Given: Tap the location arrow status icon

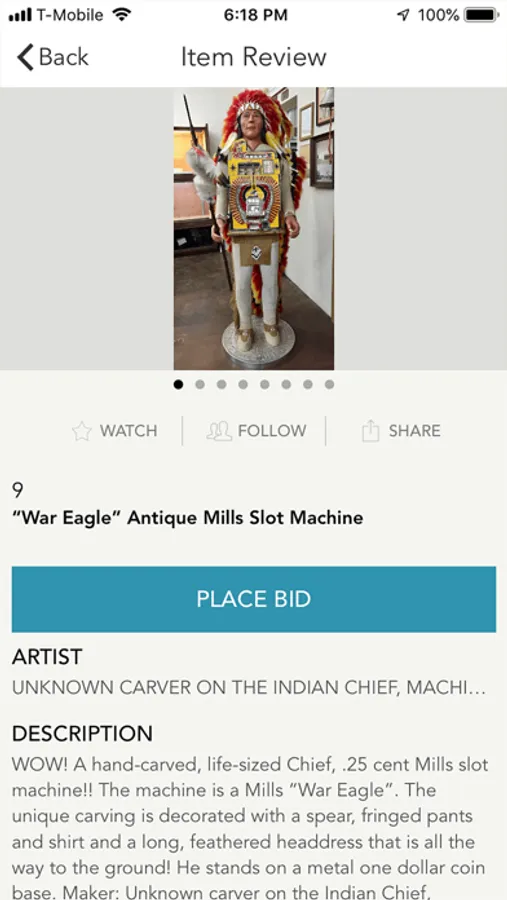Looking at the screenshot, I should (x=404, y=15).
